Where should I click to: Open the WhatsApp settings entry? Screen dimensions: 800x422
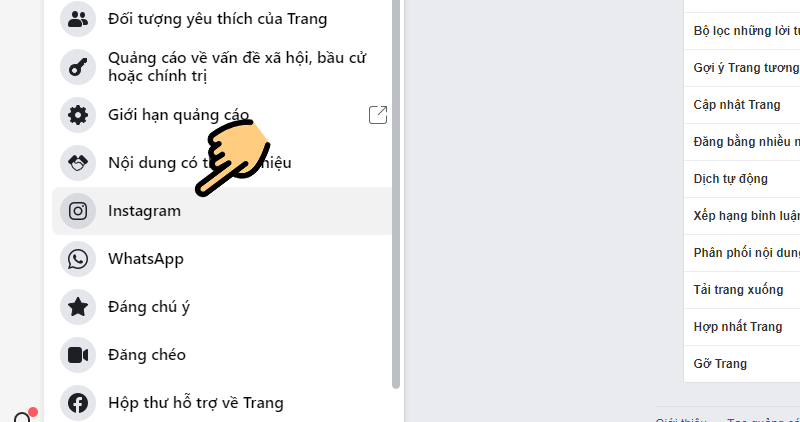(222, 259)
